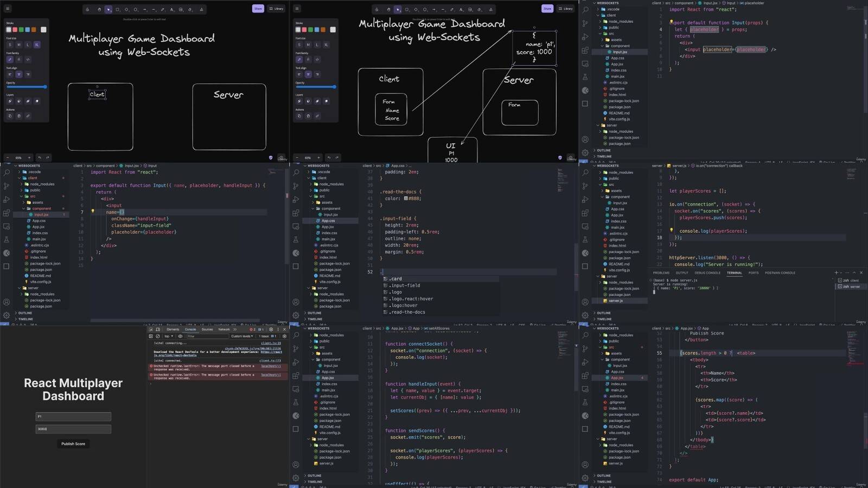Show more DevTools tabs with the double chevron
This screenshot has height=488, width=868.
(235, 329)
